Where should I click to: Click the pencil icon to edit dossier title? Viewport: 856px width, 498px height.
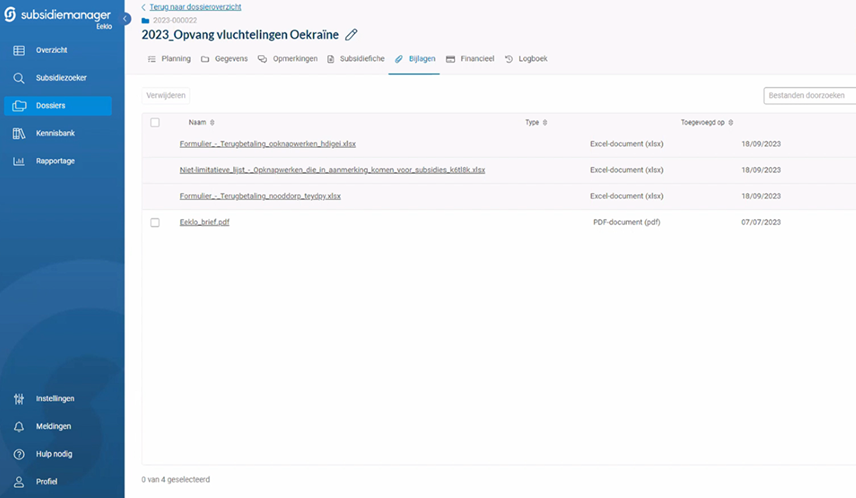click(351, 34)
